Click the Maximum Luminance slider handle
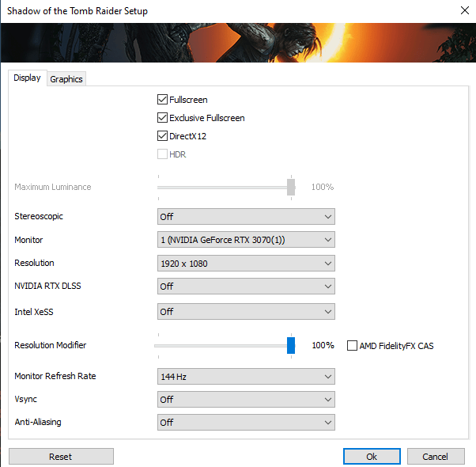Screen dimensions: 476x467 click(x=291, y=187)
